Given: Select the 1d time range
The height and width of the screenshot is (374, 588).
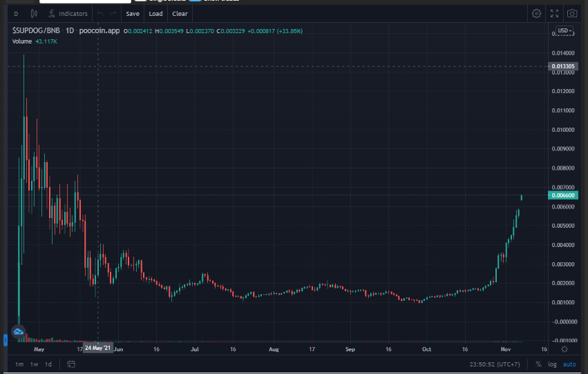Looking at the screenshot, I should click(48, 364).
